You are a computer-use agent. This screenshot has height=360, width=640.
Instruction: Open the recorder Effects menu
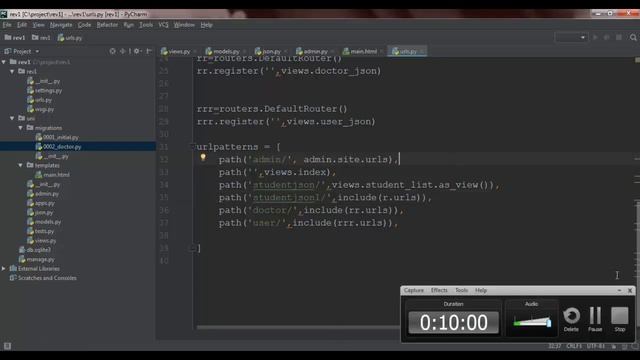coord(439,290)
